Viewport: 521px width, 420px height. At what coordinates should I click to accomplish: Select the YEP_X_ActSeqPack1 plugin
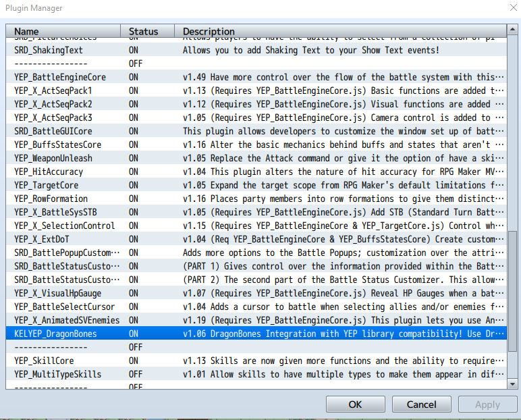256,90
